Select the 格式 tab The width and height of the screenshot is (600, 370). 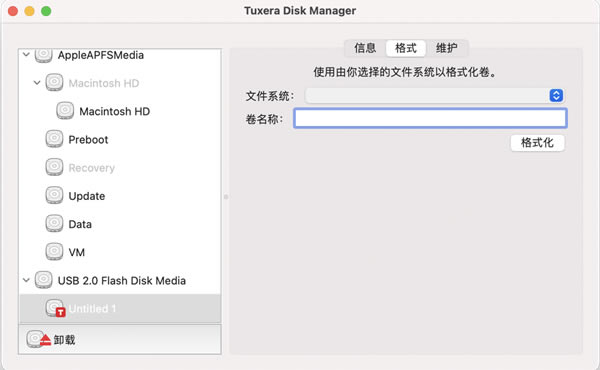(x=406, y=48)
